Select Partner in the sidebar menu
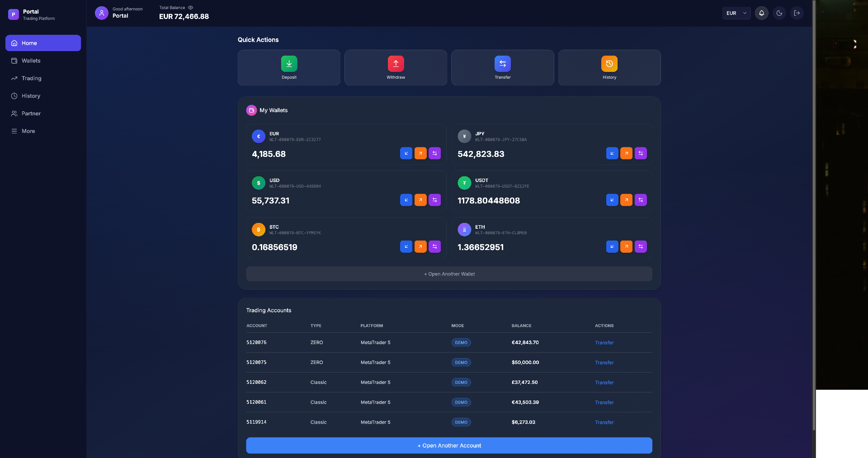This screenshot has height=458, width=868. pyautogui.click(x=31, y=113)
